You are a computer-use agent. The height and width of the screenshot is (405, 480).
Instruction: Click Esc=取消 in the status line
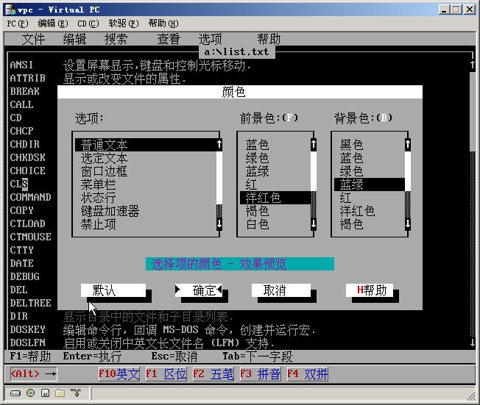coord(174,356)
